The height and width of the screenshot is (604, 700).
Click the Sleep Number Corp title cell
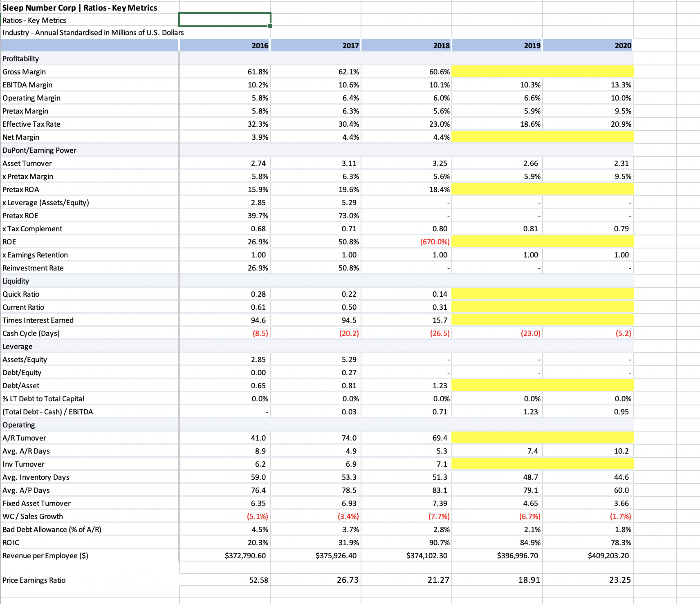point(79,7)
